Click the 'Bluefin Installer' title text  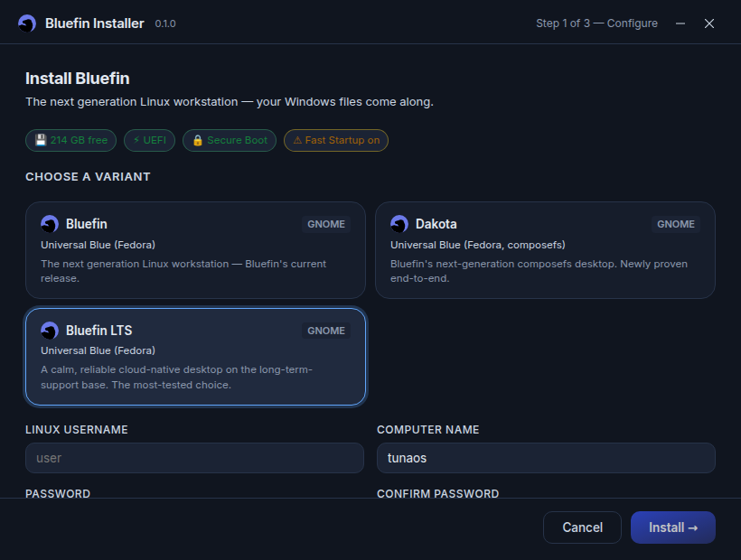[95, 23]
